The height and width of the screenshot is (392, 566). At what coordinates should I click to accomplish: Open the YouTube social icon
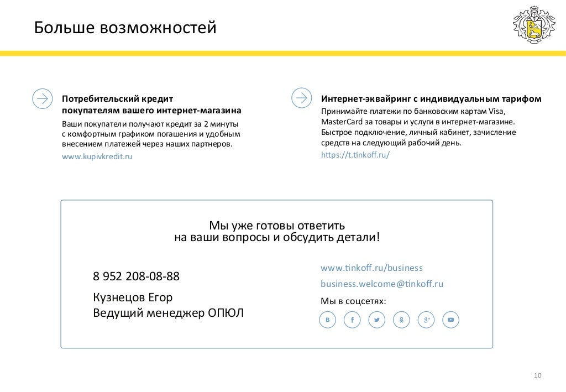[x=451, y=320]
